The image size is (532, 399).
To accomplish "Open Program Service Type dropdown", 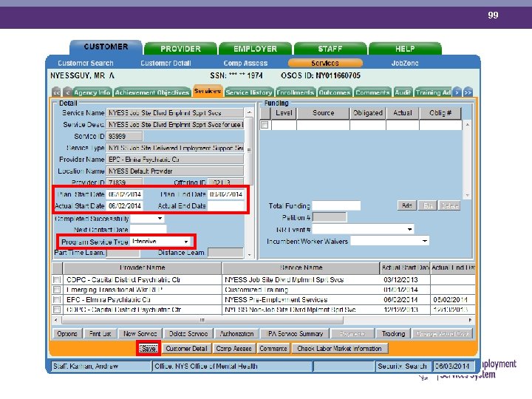I will (186, 242).
